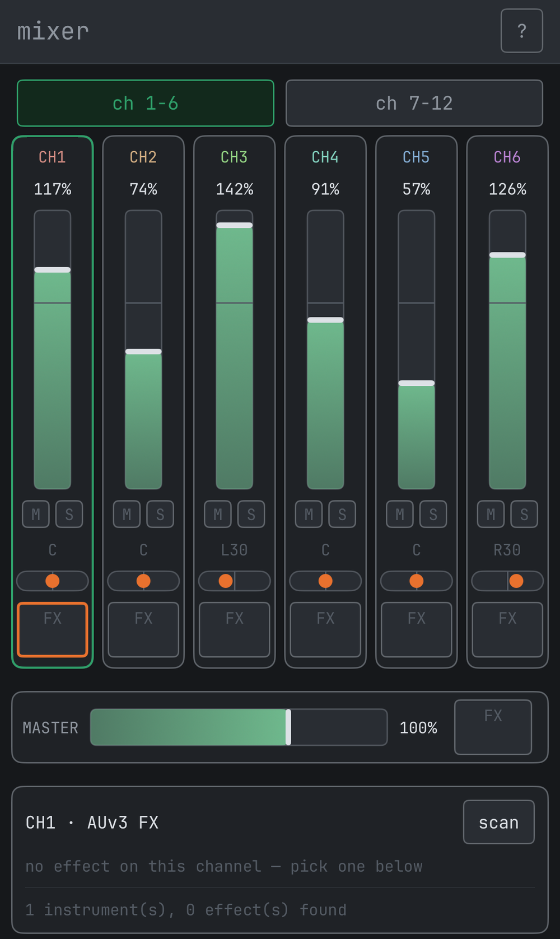Screen dimensions: 560x939
Task: Click the CH3 pan knob at L30
Action: click(x=226, y=581)
